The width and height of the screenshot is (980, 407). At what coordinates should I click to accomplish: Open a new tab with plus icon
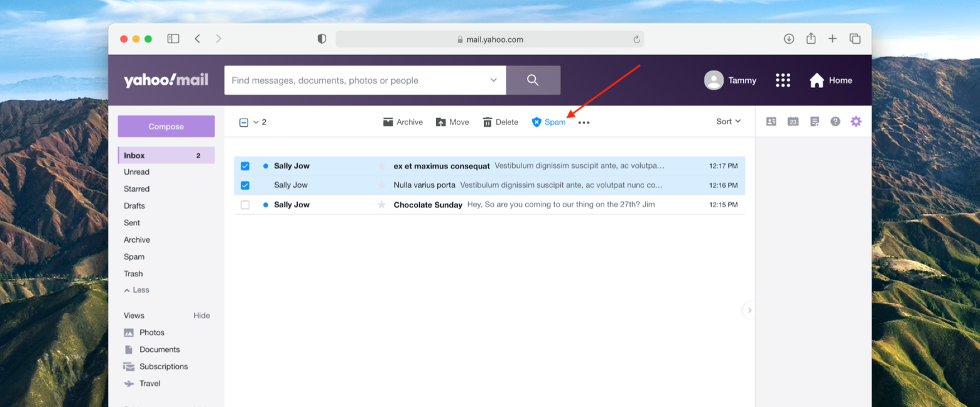pyautogui.click(x=832, y=39)
